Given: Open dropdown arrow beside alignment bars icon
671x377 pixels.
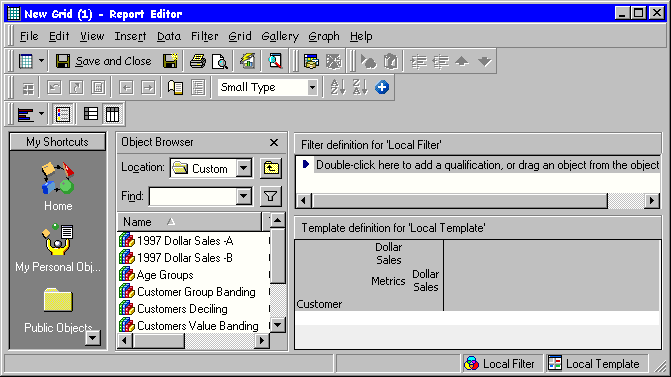Looking at the screenshot, I should click(41, 114).
